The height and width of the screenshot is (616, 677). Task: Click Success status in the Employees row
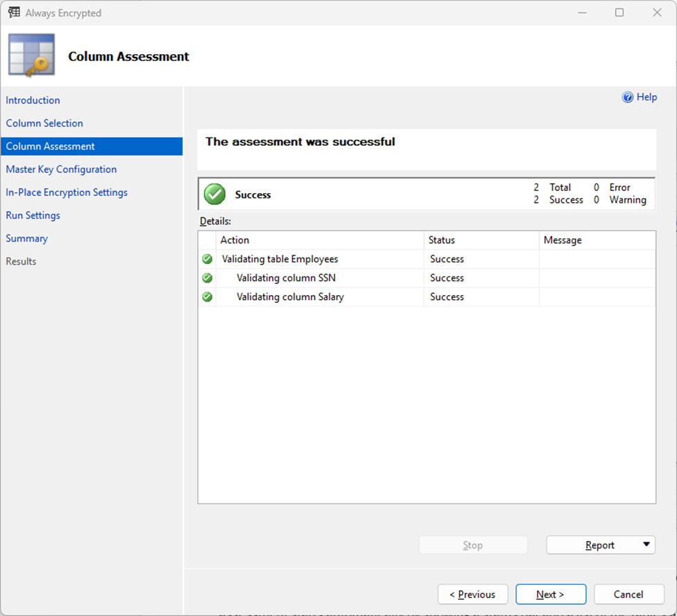[x=447, y=259]
